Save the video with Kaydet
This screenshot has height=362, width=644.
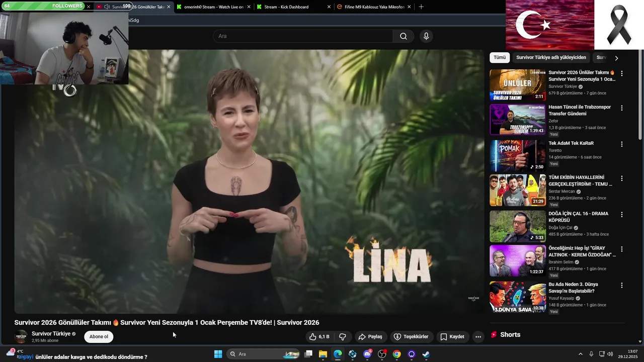tap(452, 337)
